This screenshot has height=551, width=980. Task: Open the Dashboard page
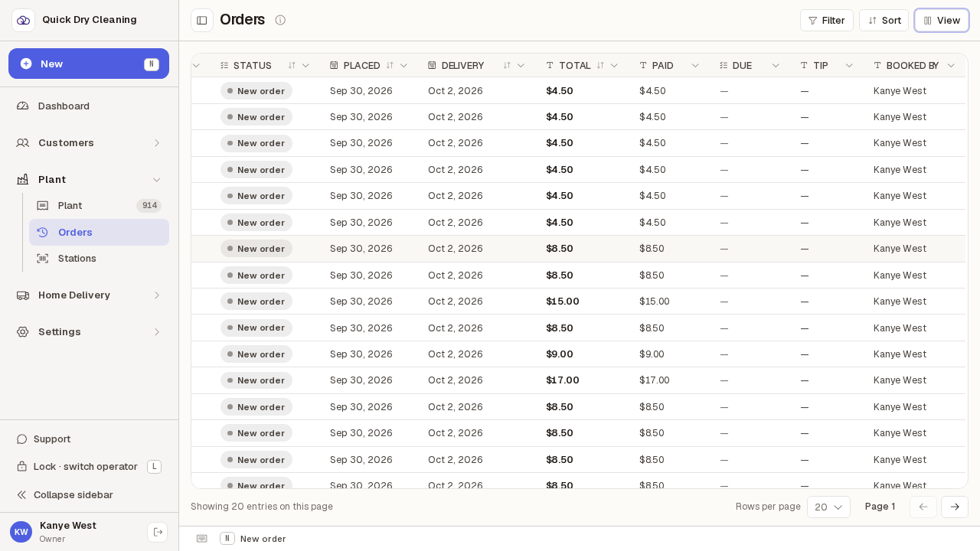tap(89, 106)
